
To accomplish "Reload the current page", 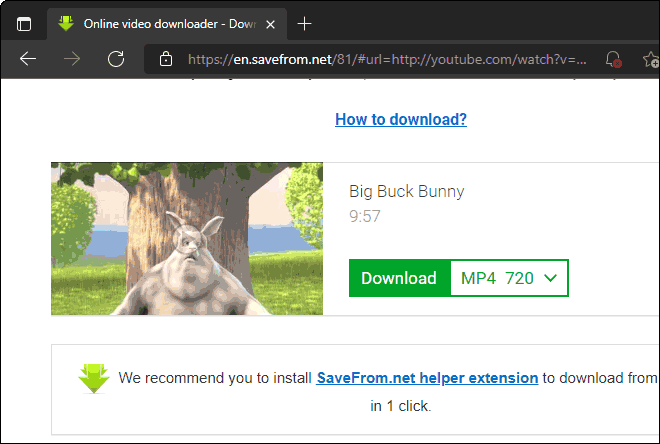I will pos(116,59).
